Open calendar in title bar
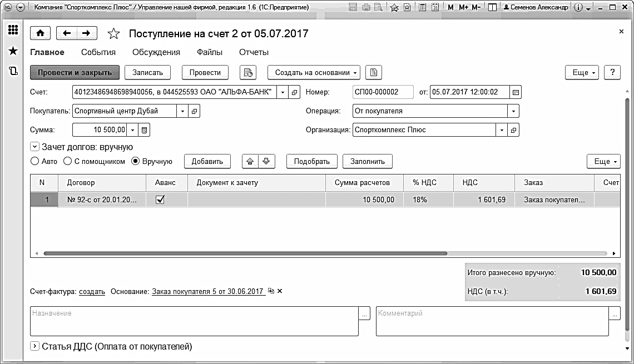The width and height of the screenshot is (634, 364). click(x=435, y=7)
